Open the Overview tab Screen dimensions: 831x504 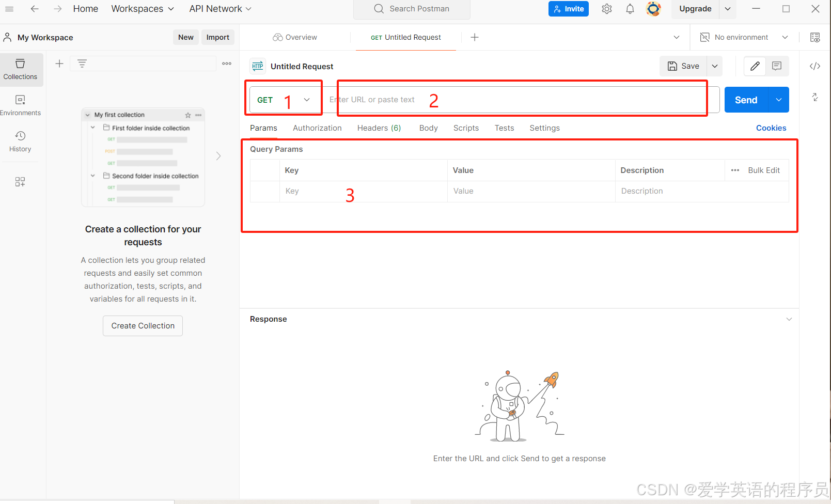click(x=295, y=37)
